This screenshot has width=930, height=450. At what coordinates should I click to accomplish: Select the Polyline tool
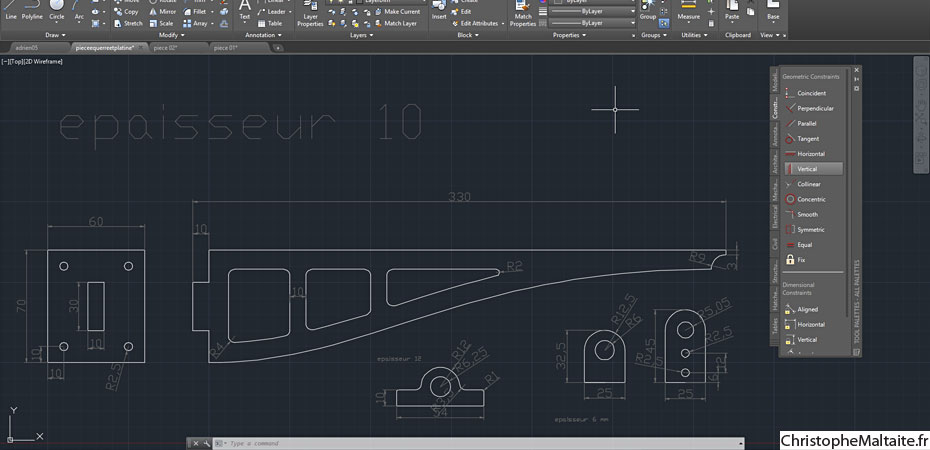click(32, 10)
